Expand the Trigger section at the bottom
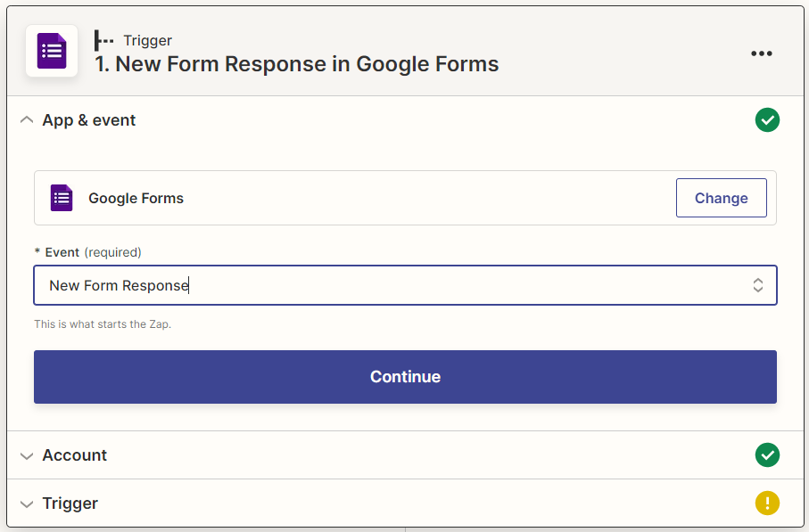 click(x=27, y=503)
